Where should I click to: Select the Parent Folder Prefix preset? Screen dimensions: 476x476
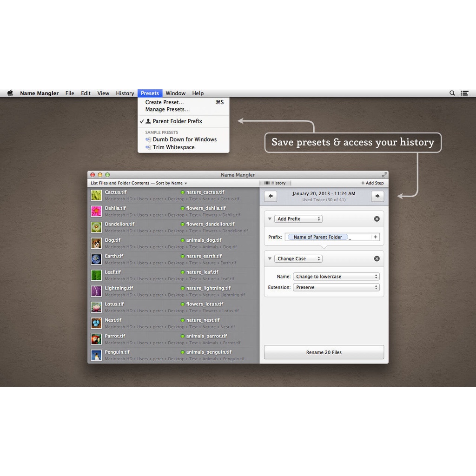click(177, 121)
